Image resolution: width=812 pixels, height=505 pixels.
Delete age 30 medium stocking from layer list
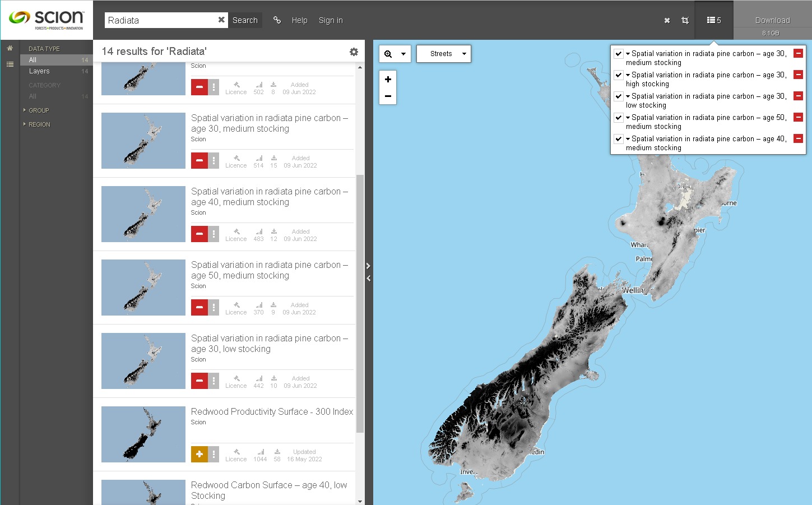tap(799, 53)
